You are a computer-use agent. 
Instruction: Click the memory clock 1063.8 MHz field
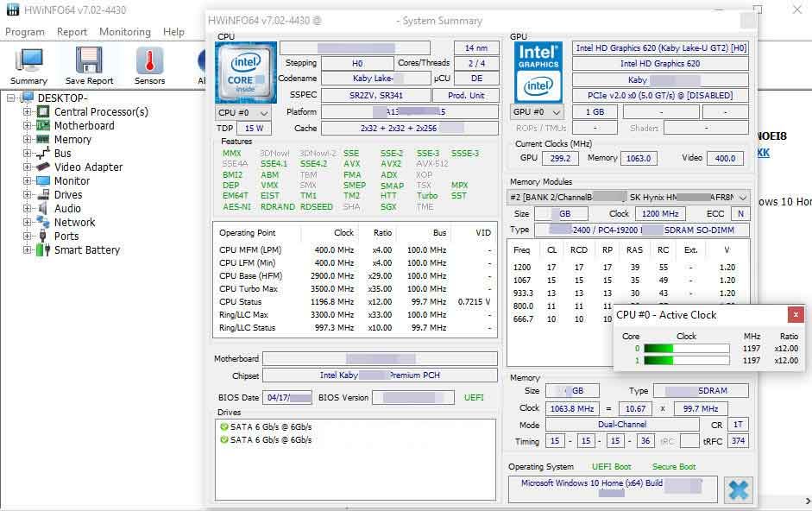[x=572, y=408]
